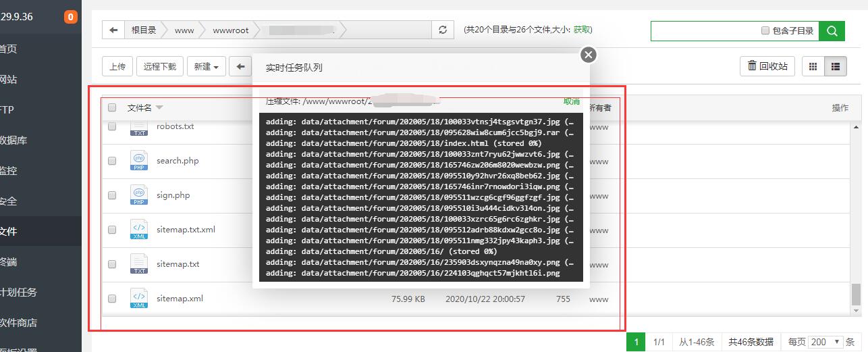Sort by 文件名 column arrow
The width and height of the screenshot is (868, 352).
coord(159,108)
